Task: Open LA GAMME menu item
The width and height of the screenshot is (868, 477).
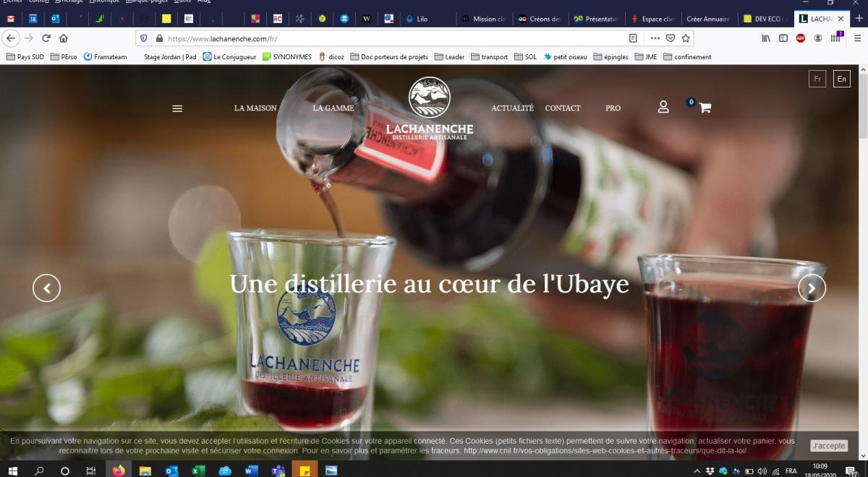Action: pyautogui.click(x=333, y=108)
